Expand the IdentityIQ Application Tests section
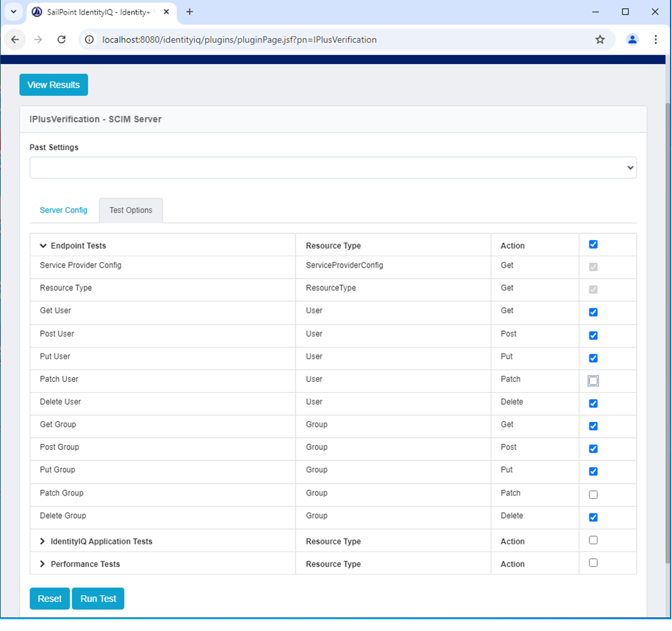Viewport: 672px width, 631px height. (x=43, y=542)
